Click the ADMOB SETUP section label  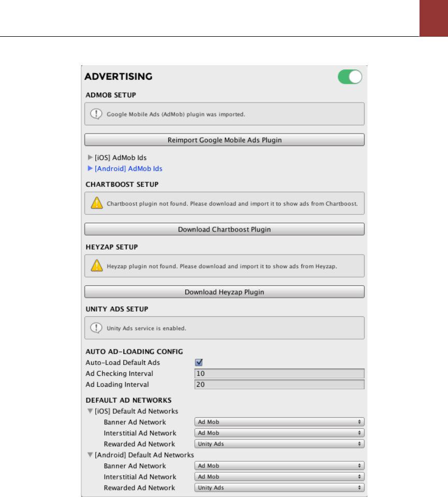click(111, 95)
